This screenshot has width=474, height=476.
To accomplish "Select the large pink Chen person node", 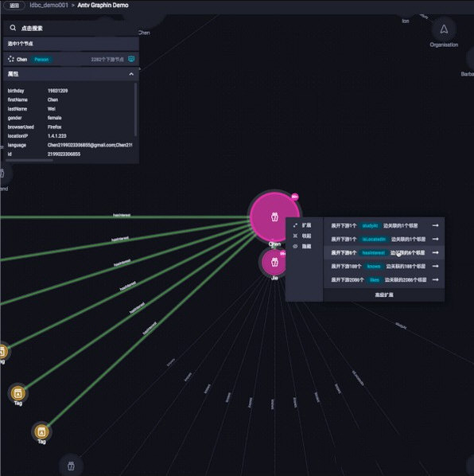I will click(274, 217).
